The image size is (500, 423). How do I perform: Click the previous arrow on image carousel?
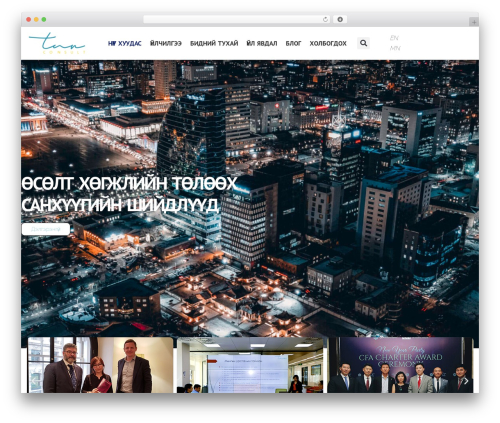click(35, 381)
